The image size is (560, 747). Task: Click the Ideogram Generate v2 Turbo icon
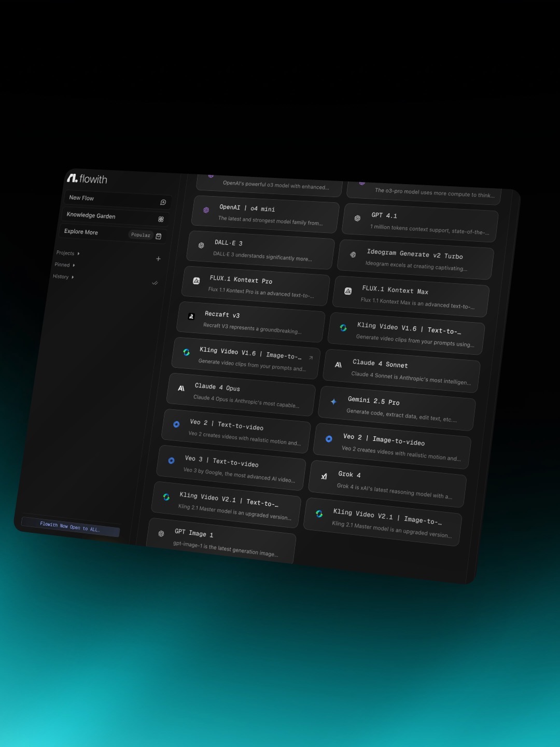click(353, 255)
